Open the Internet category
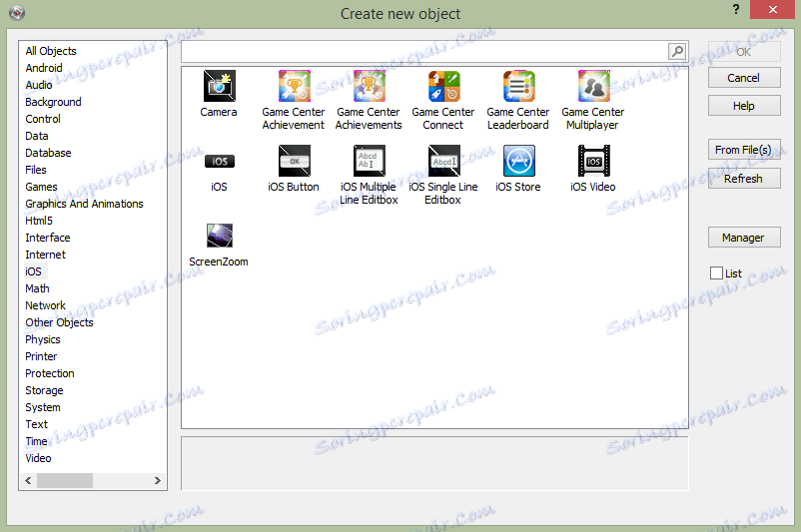This screenshot has width=801, height=532. click(x=46, y=255)
